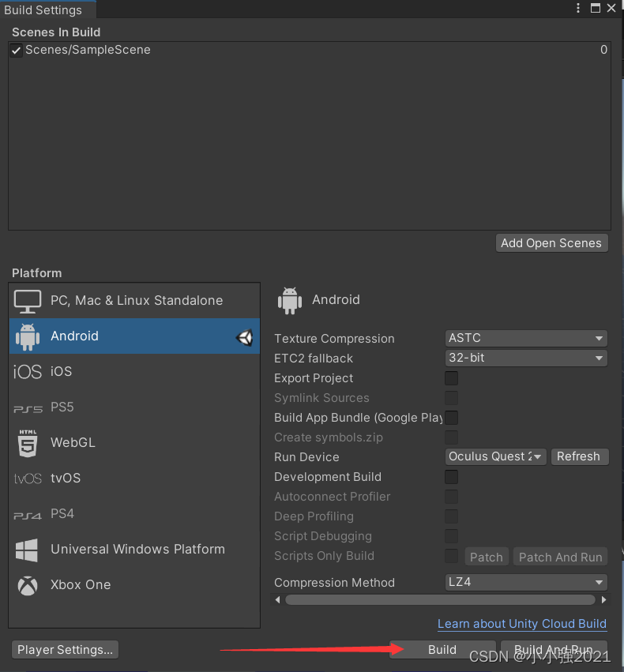Click the iOS platform icon

tap(28, 372)
